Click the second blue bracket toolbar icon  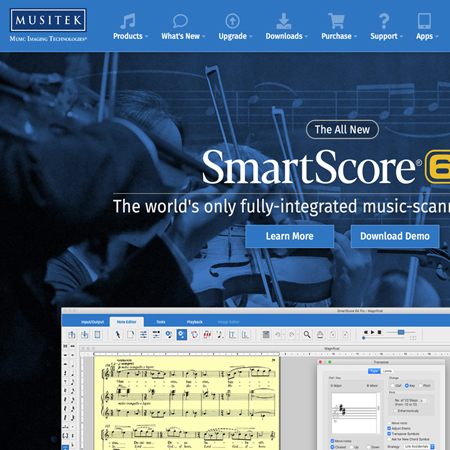click(246, 334)
